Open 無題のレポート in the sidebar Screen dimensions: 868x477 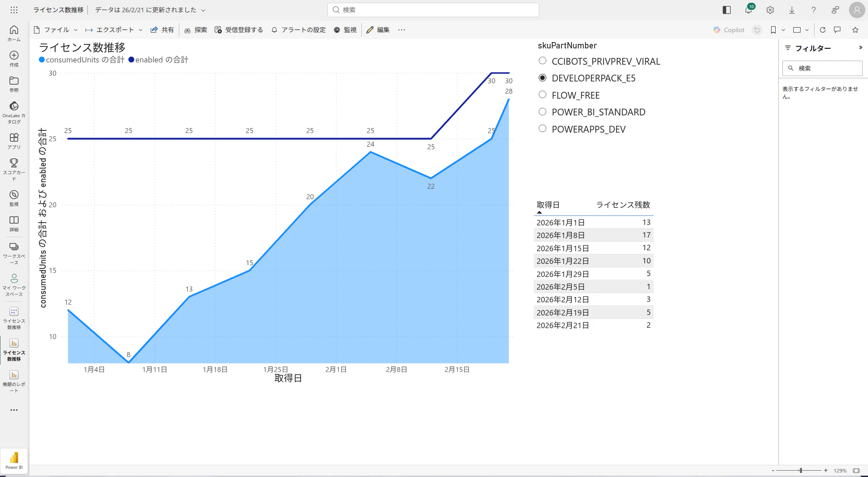coord(14,381)
